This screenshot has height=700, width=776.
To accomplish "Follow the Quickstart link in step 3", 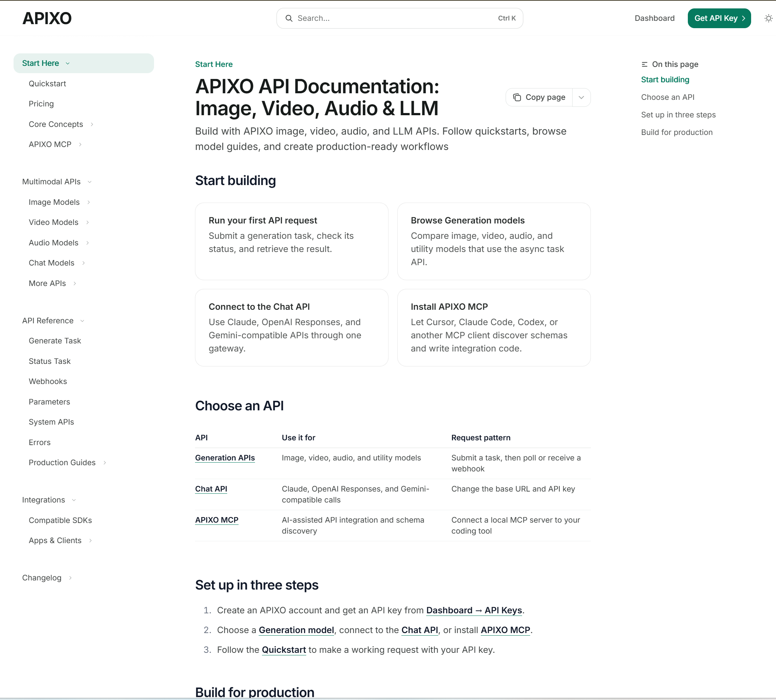I will pos(284,650).
